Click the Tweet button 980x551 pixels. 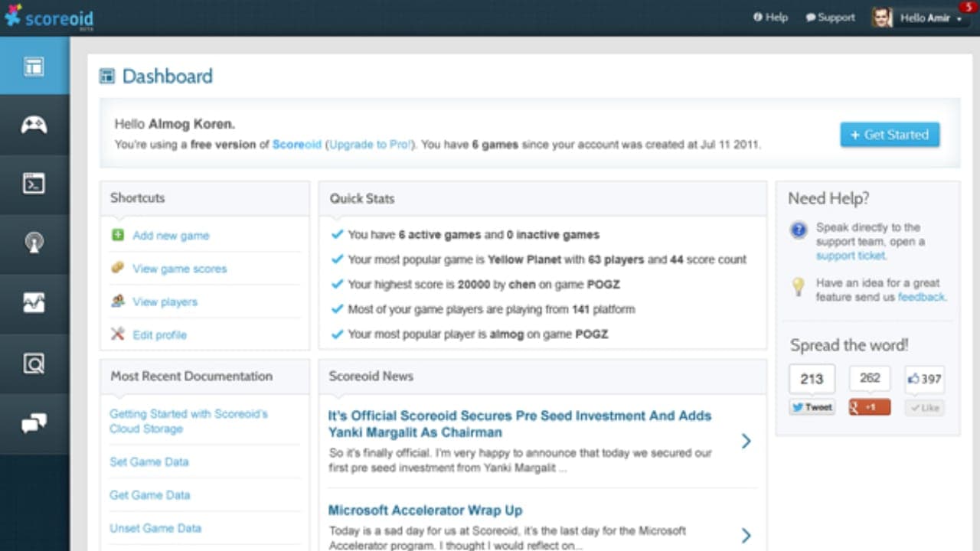(x=812, y=408)
